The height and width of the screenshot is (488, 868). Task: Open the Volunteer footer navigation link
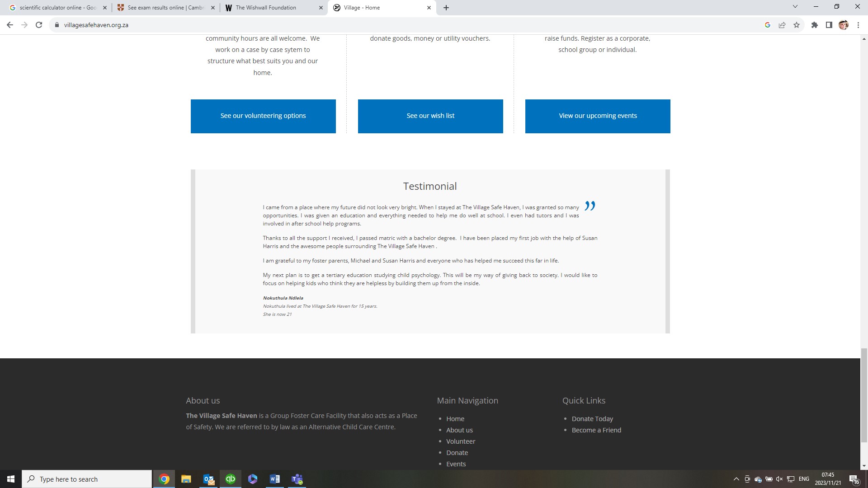point(461,441)
